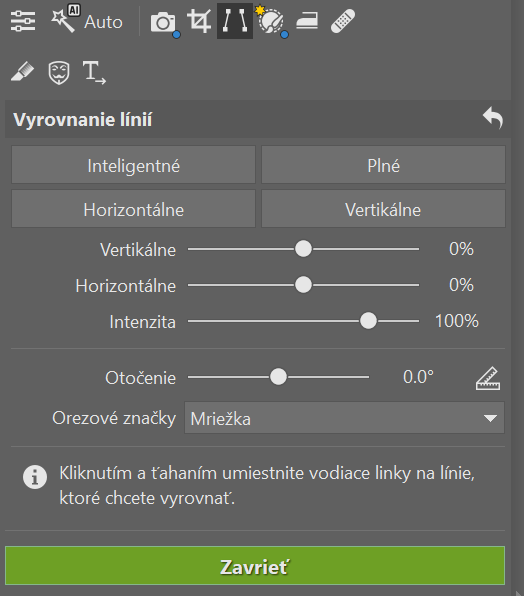Image resolution: width=524 pixels, height=596 pixels.
Task: Click the Plné alignment button
Action: point(383,165)
